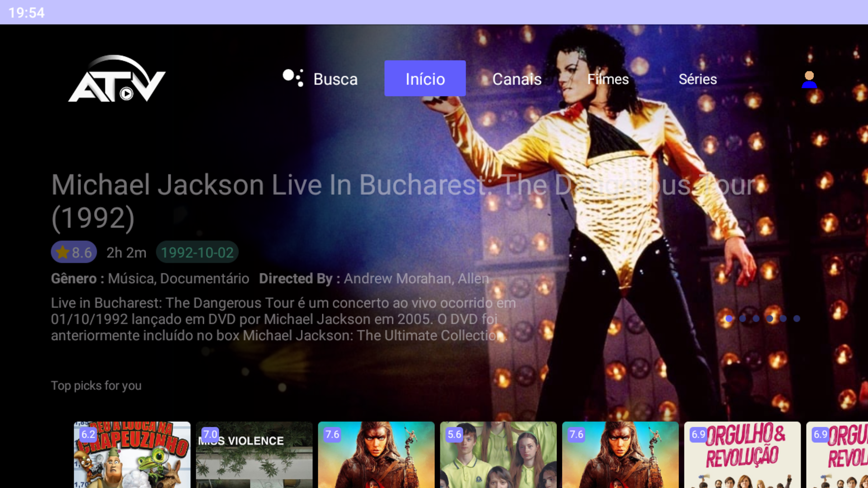Click the Google Assistant search dots icon

pyautogui.click(x=293, y=78)
